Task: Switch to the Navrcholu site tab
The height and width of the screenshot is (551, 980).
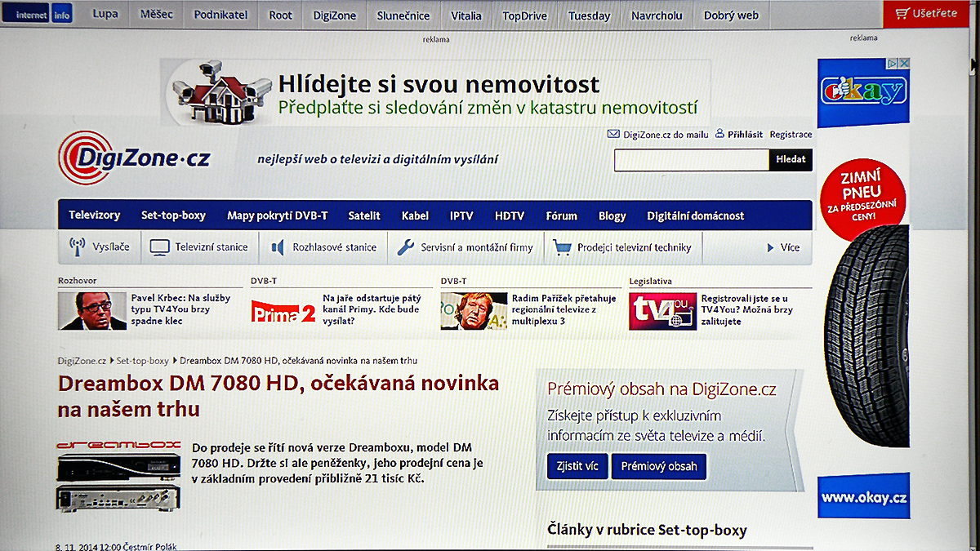Action: [657, 15]
